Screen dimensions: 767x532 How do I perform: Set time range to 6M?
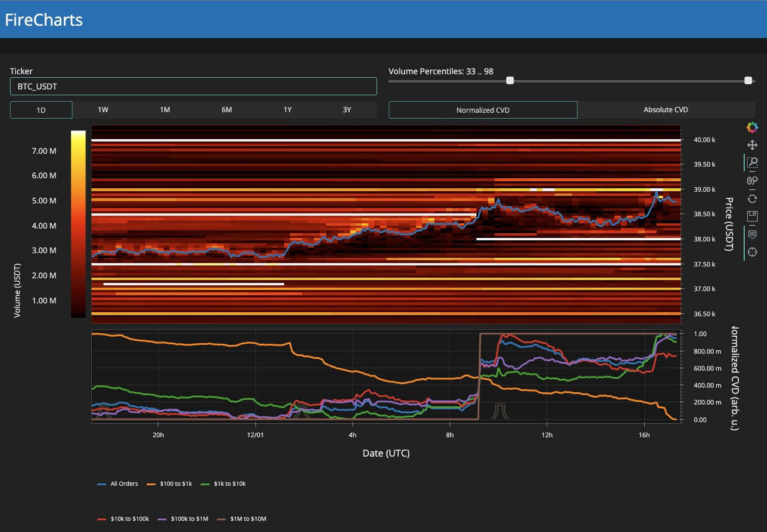point(226,110)
